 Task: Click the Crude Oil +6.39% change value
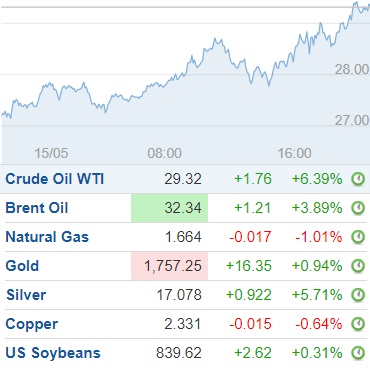tap(317, 179)
